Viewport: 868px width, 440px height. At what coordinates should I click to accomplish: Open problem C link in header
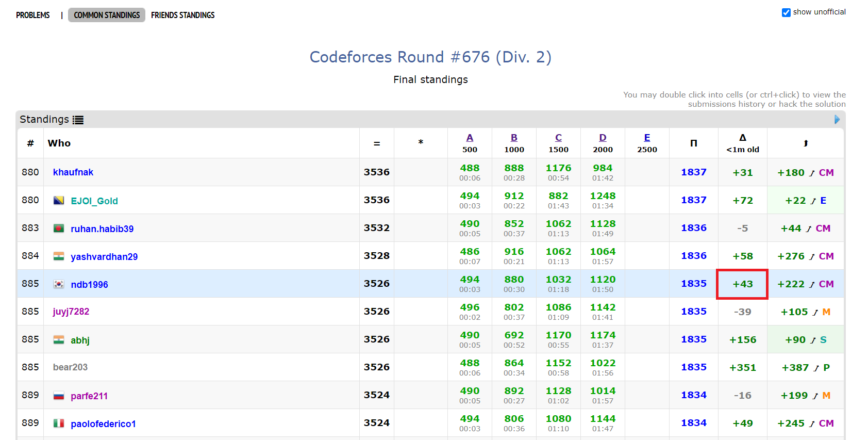[558, 138]
